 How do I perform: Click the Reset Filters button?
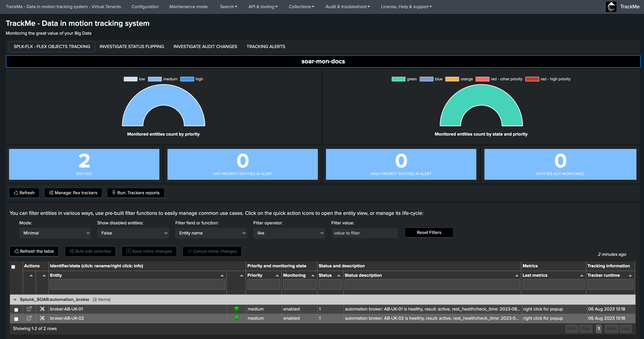pos(429,232)
